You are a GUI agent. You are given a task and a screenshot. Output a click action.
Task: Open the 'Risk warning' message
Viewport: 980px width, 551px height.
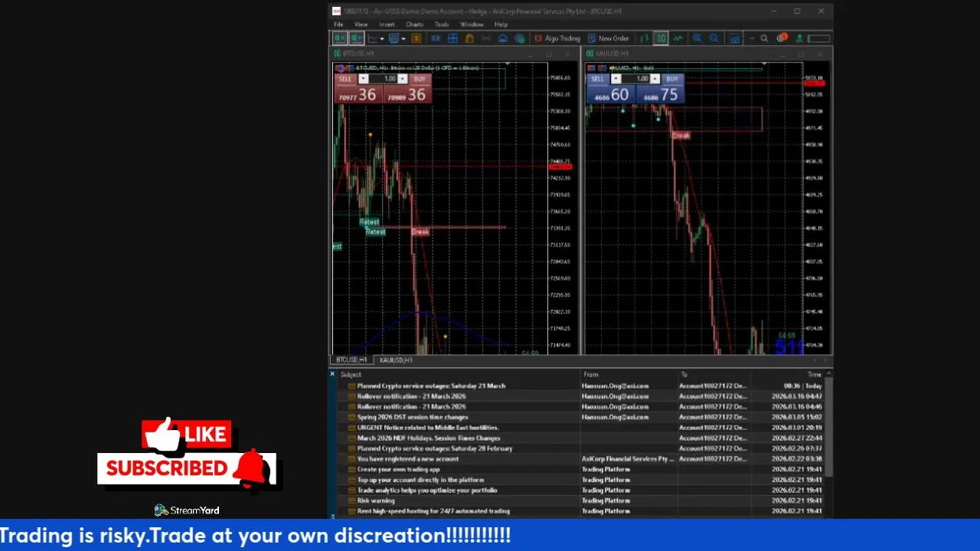pyautogui.click(x=376, y=500)
